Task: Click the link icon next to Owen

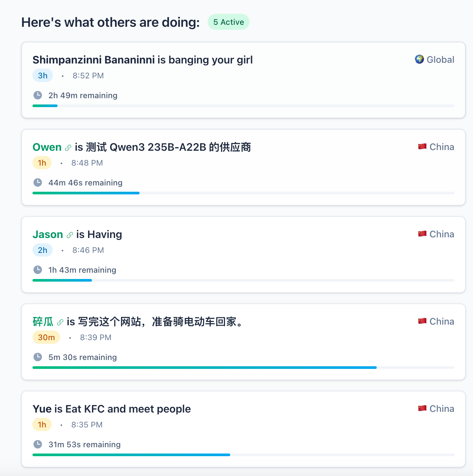Action: tap(68, 148)
